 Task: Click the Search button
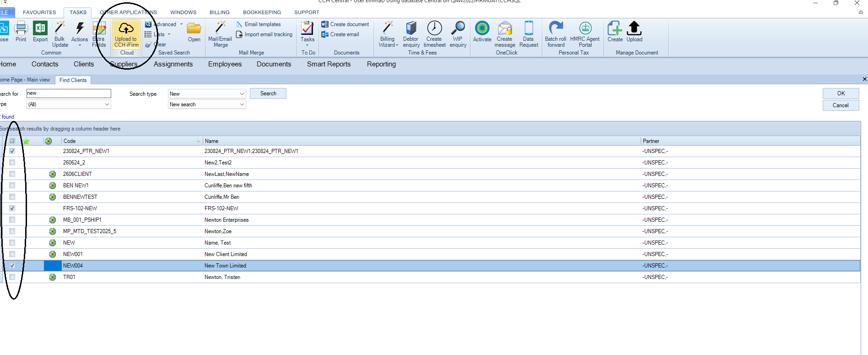(x=268, y=93)
